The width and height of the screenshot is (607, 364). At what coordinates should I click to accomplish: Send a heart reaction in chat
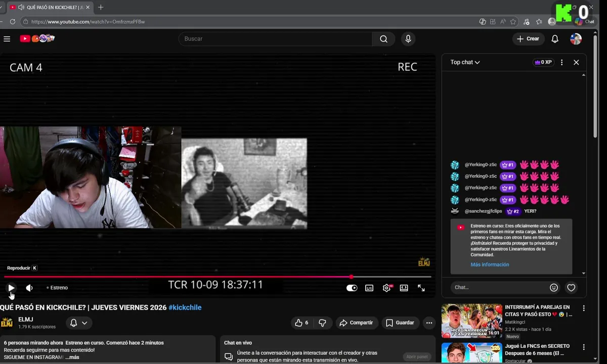571,287
